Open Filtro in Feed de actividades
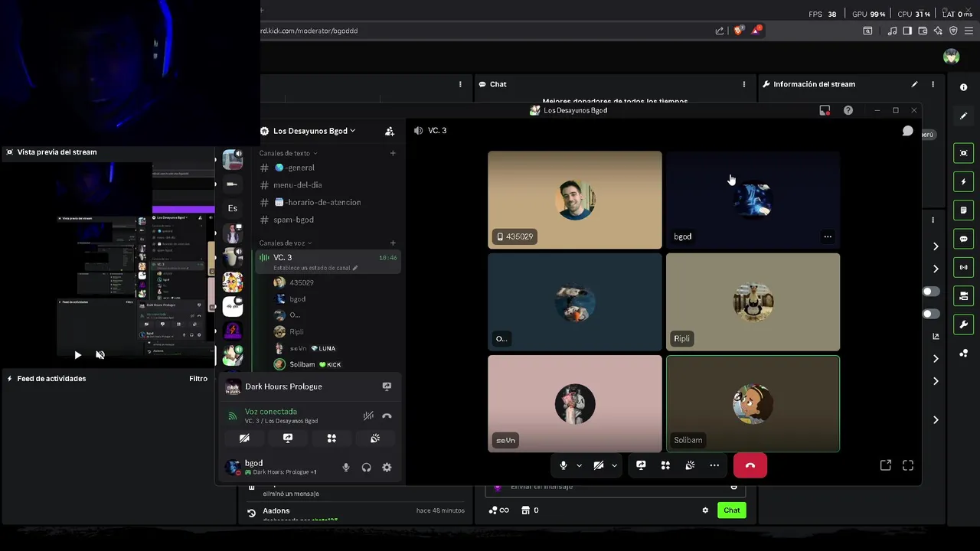The height and width of the screenshot is (551, 980). (198, 379)
